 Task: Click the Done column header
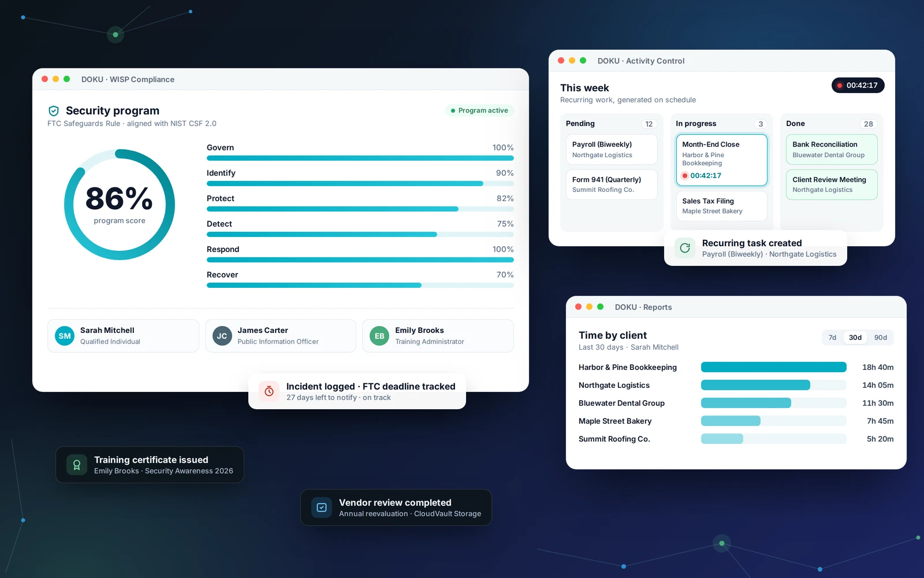tap(795, 124)
